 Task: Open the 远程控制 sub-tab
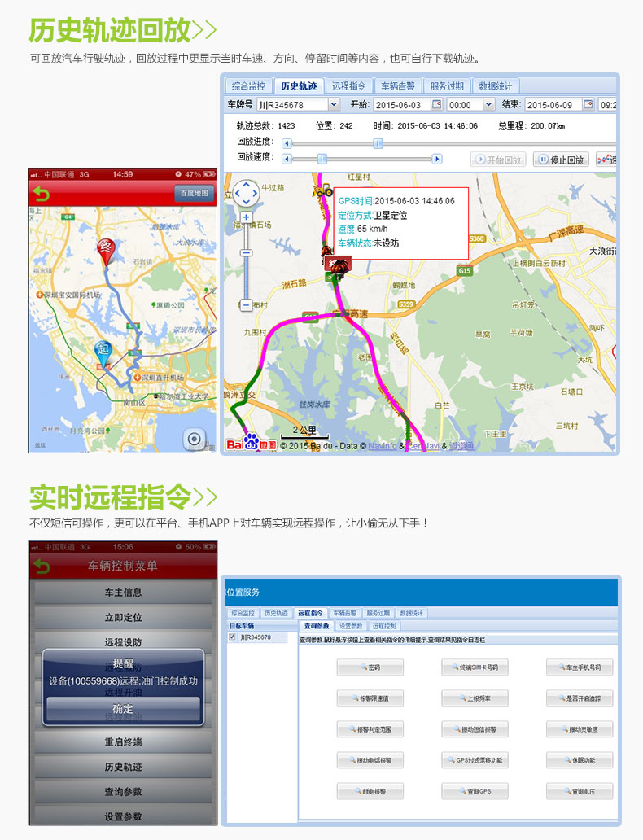pyautogui.click(x=384, y=626)
